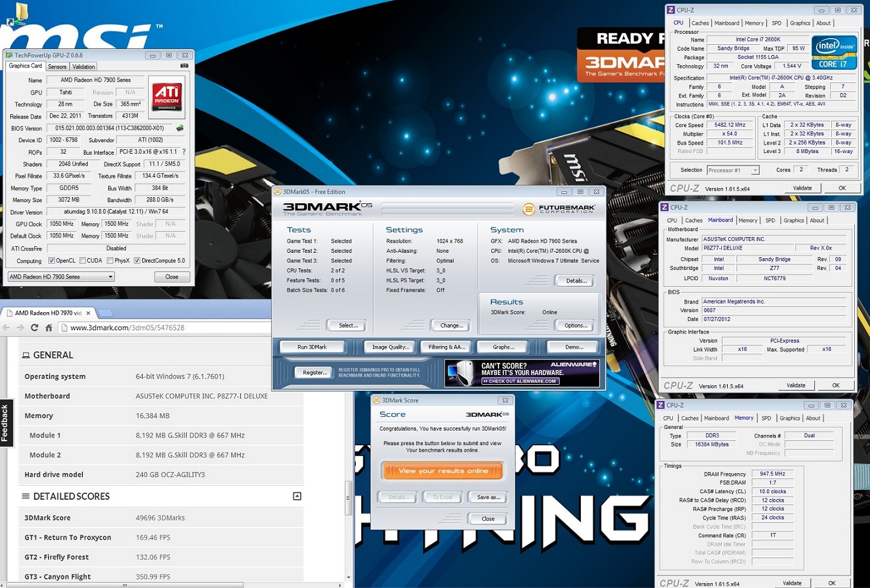Open browser home page icon
This screenshot has width=870, height=588.
(49, 327)
